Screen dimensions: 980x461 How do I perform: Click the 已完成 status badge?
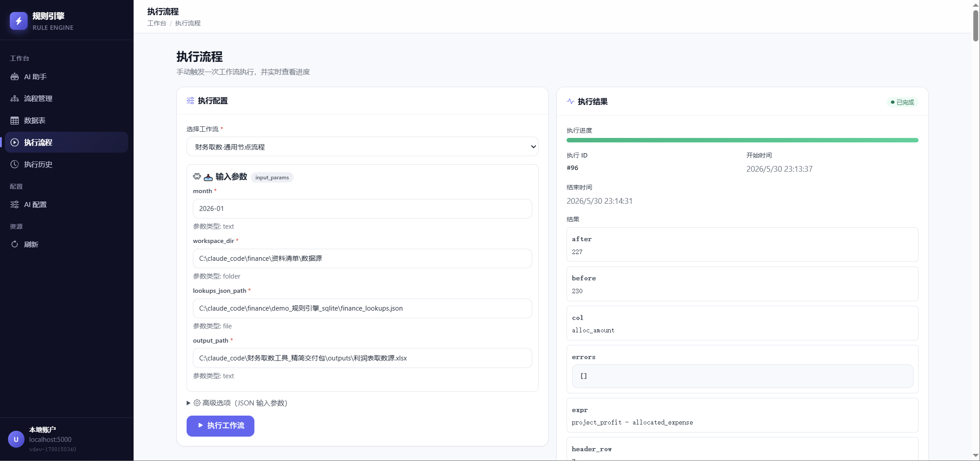coord(902,102)
